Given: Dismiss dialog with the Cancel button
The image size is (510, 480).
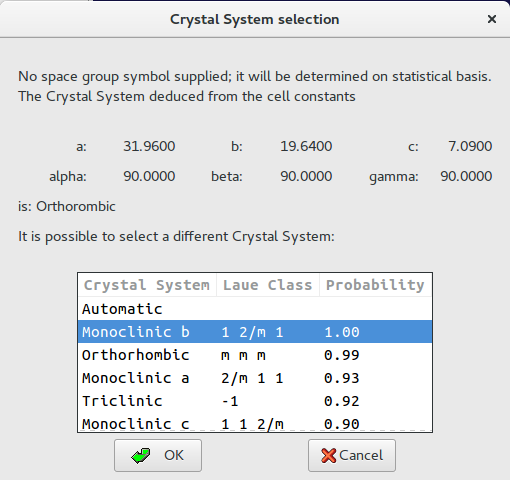Looking at the screenshot, I should point(352,455).
